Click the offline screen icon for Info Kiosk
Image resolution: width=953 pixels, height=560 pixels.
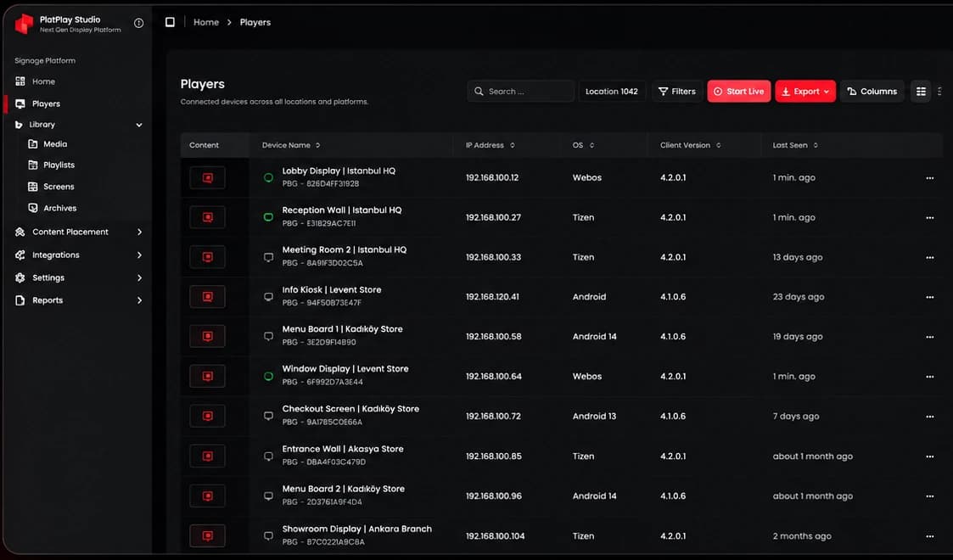(268, 297)
